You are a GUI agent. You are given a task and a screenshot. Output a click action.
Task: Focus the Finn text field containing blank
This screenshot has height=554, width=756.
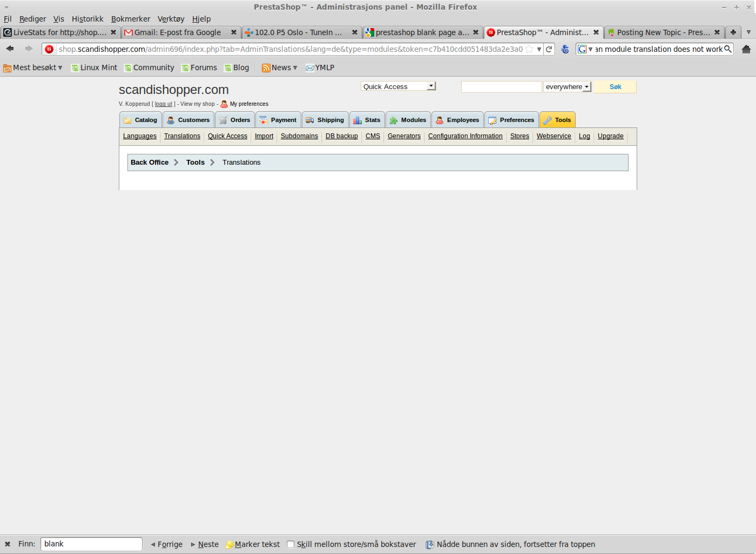click(91, 544)
